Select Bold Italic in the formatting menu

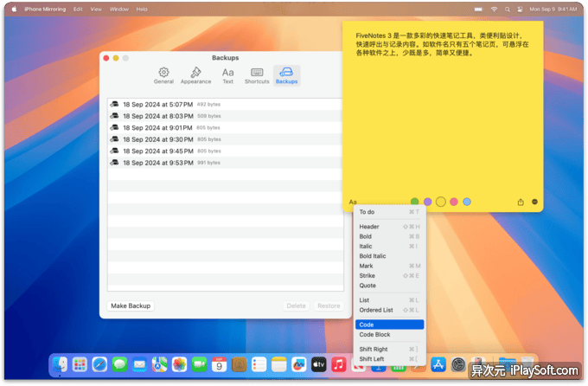[374, 256]
